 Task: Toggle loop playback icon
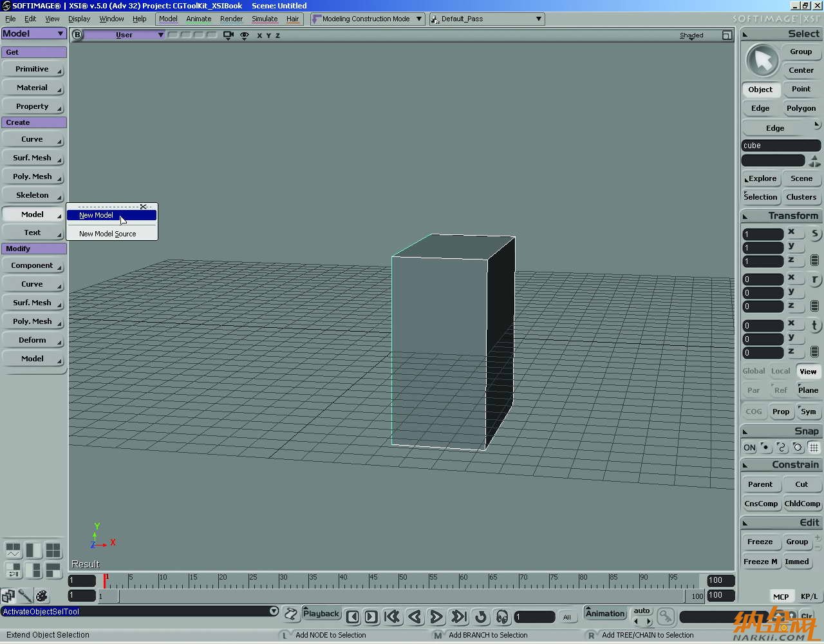coord(481,617)
